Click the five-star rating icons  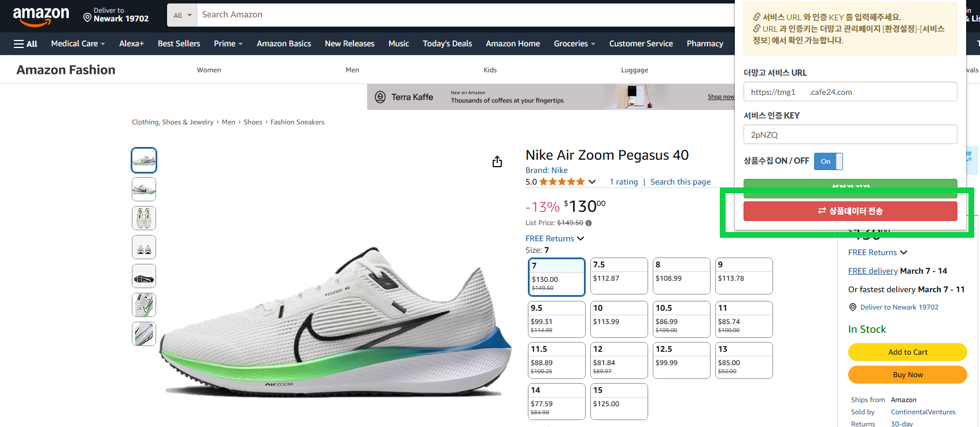click(x=561, y=182)
